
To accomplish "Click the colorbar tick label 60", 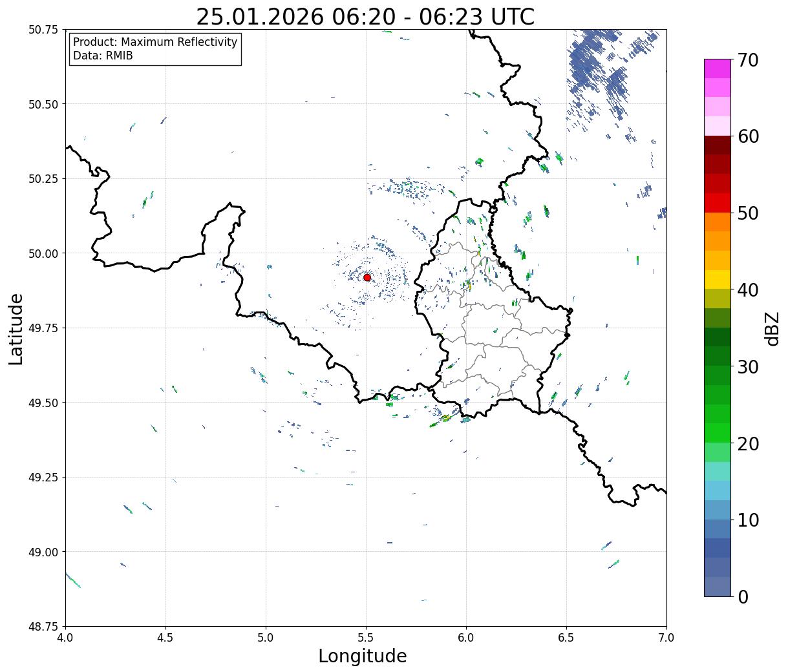I will coord(747,136).
